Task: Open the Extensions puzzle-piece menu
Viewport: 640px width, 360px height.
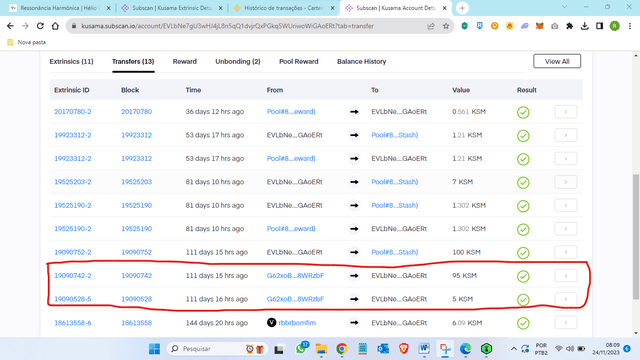Action: [x=569, y=26]
